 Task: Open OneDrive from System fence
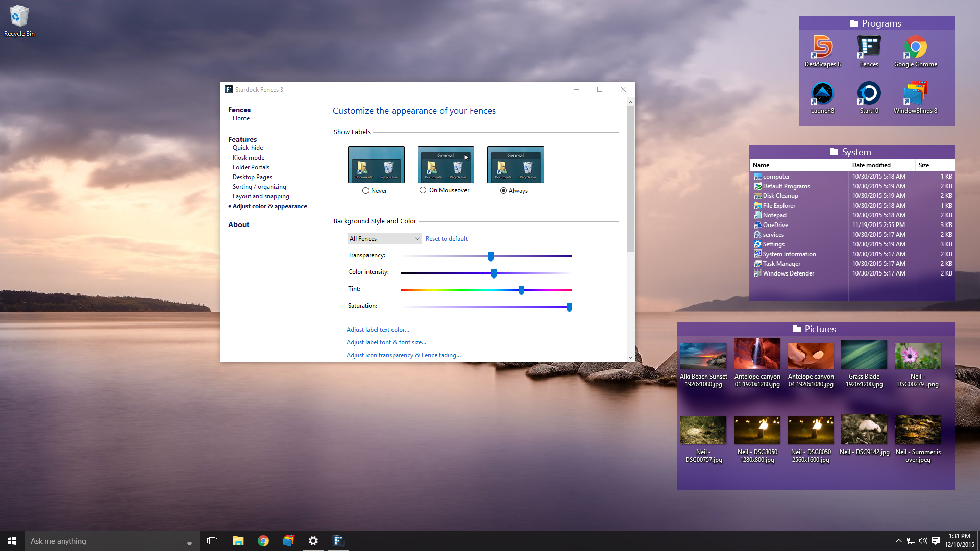[775, 224]
